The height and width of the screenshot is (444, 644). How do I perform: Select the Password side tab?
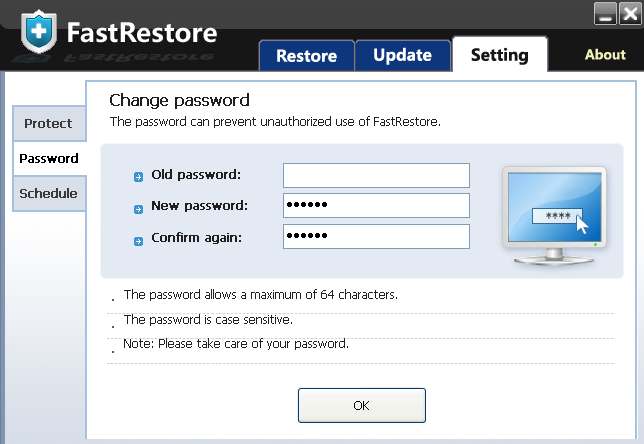tap(48, 159)
